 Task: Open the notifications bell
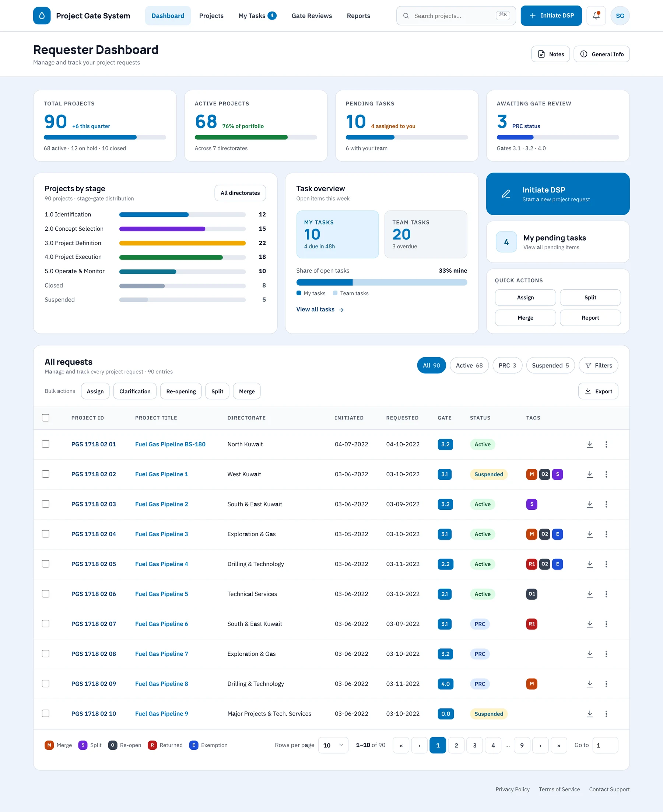point(596,16)
